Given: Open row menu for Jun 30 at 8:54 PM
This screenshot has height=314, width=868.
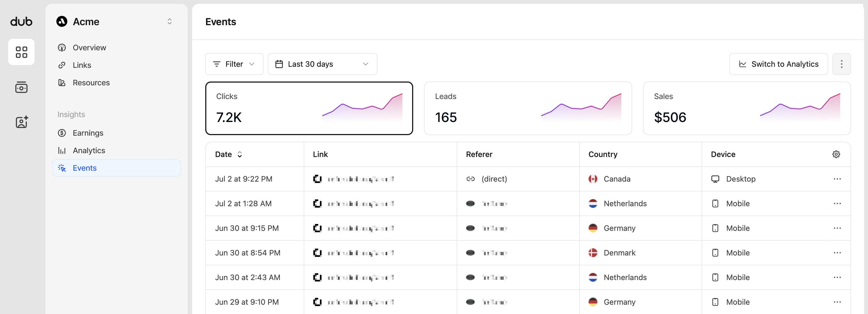Looking at the screenshot, I should pyautogui.click(x=837, y=253).
